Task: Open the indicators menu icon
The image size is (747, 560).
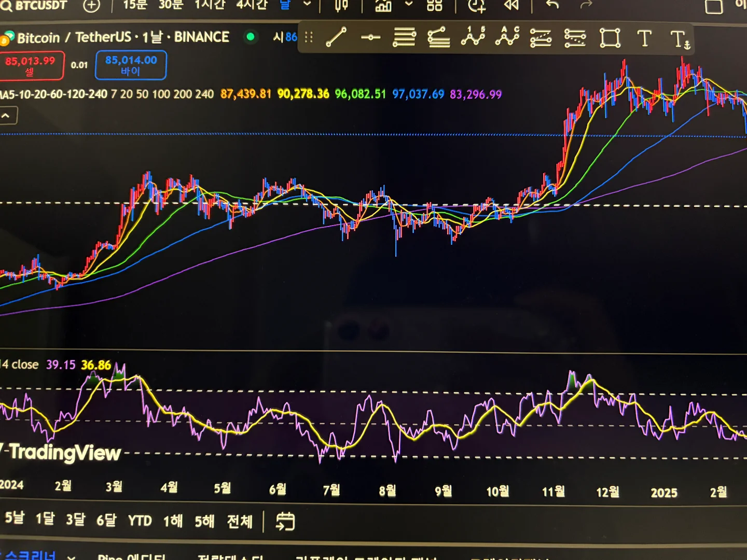Action: [x=383, y=5]
